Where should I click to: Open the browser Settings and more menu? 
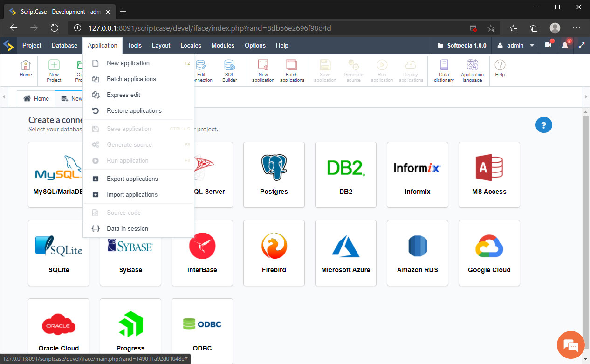576,28
